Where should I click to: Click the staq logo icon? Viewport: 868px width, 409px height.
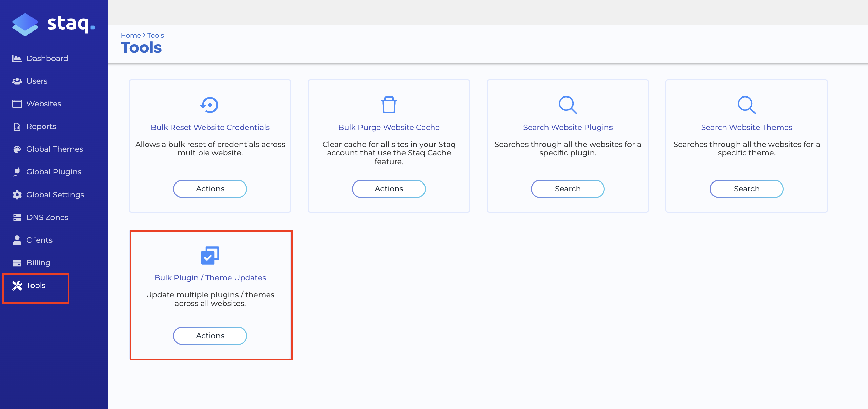[25, 24]
